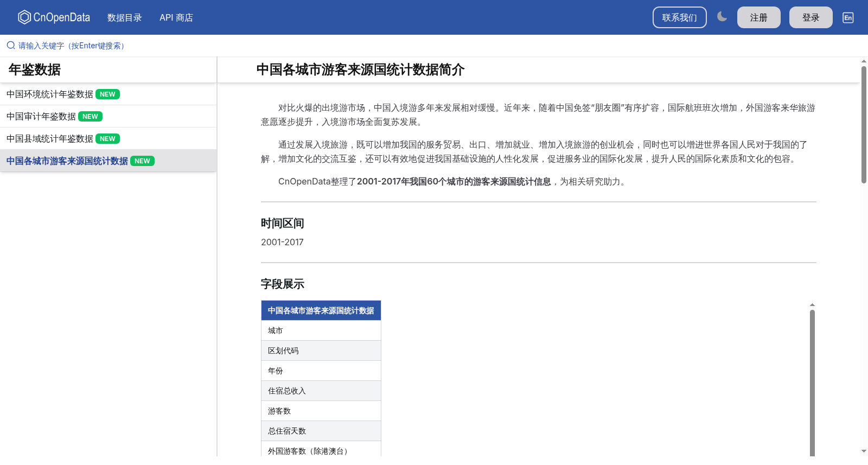Click the page title 中国各城市游客来源国统计数据简介

tap(361, 69)
